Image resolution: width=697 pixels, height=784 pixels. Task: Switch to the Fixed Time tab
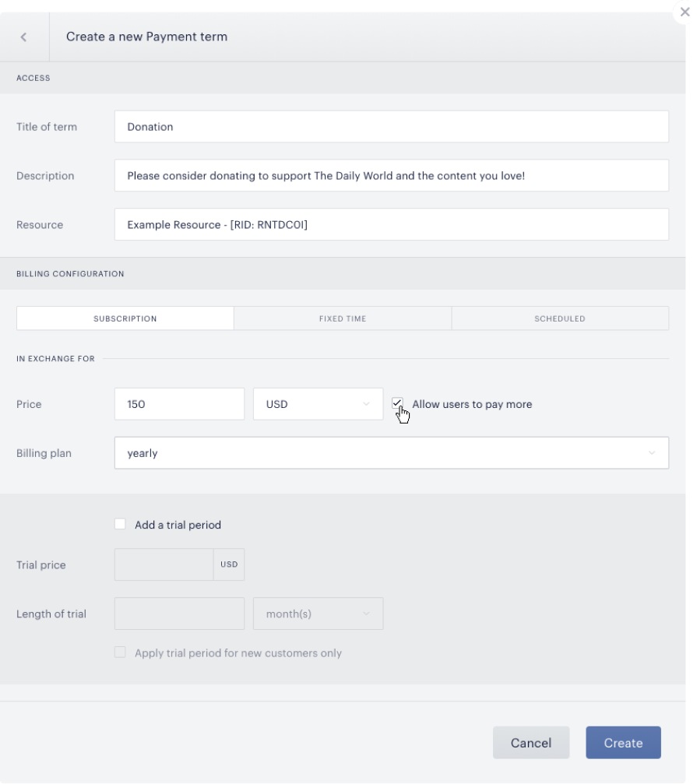[x=343, y=318]
